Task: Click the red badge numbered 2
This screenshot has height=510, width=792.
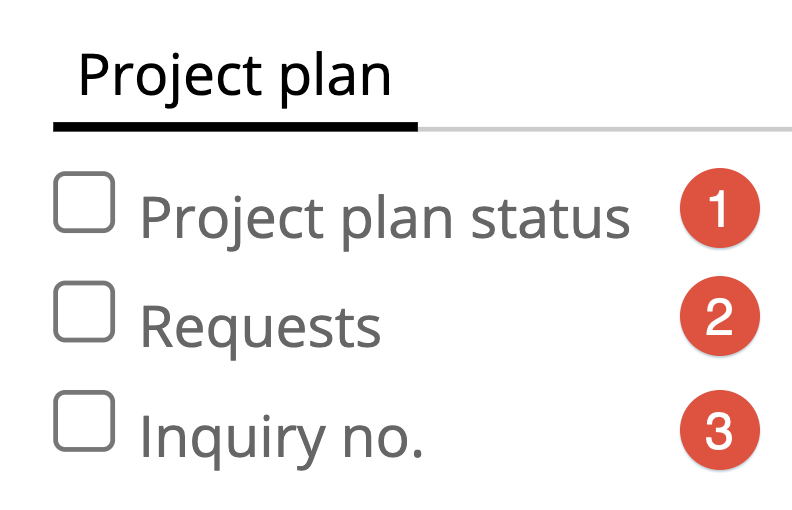Action: click(x=719, y=320)
